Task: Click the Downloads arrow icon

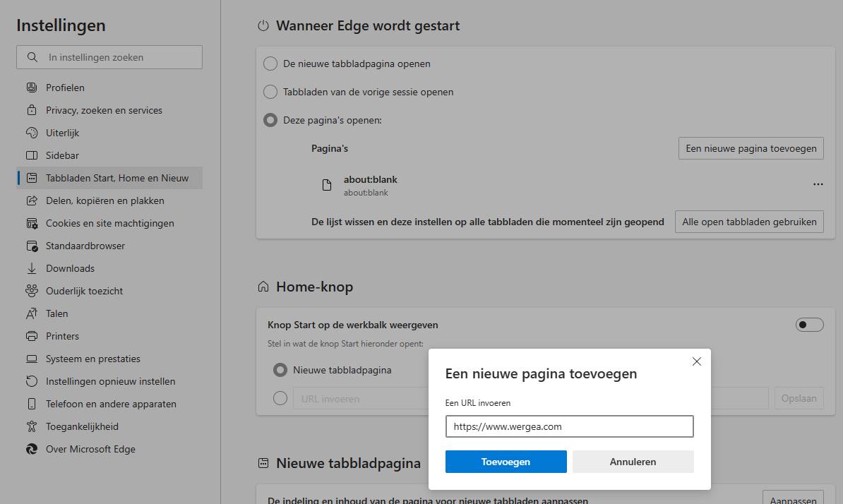Action: coord(32,268)
